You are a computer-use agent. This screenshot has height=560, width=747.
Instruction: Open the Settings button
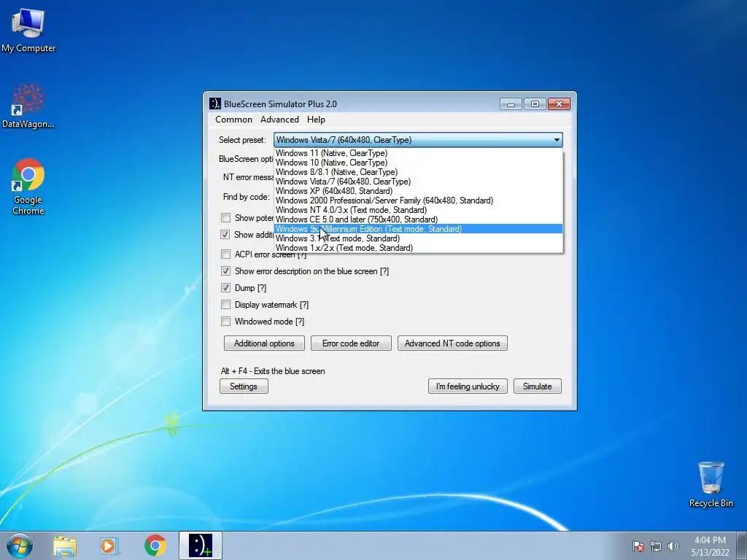[x=244, y=386]
